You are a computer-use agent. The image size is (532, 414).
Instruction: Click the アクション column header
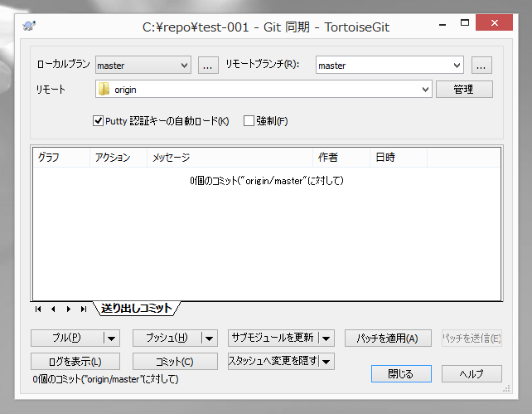(118, 158)
